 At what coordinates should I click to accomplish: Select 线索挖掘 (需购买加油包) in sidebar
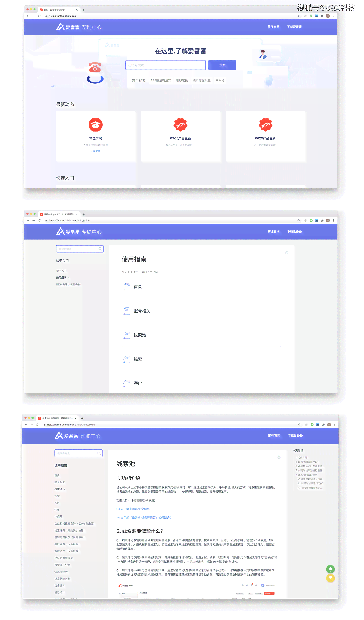coord(70,530)
